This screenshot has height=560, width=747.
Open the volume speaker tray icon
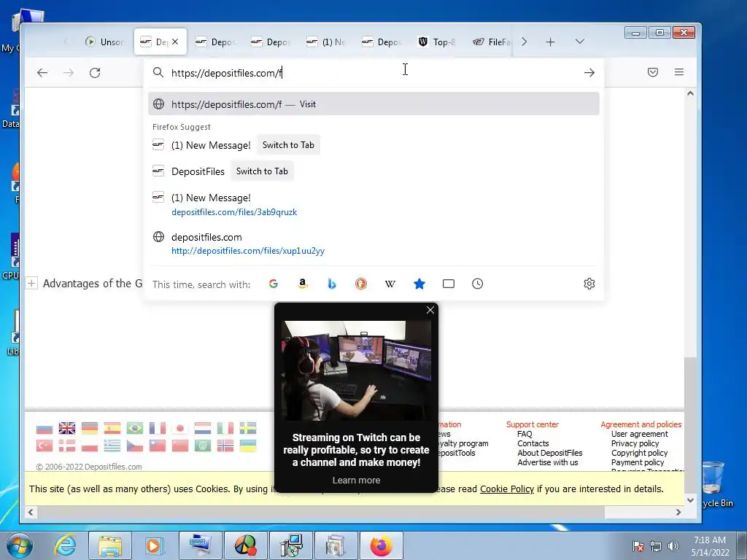point(673,546)
